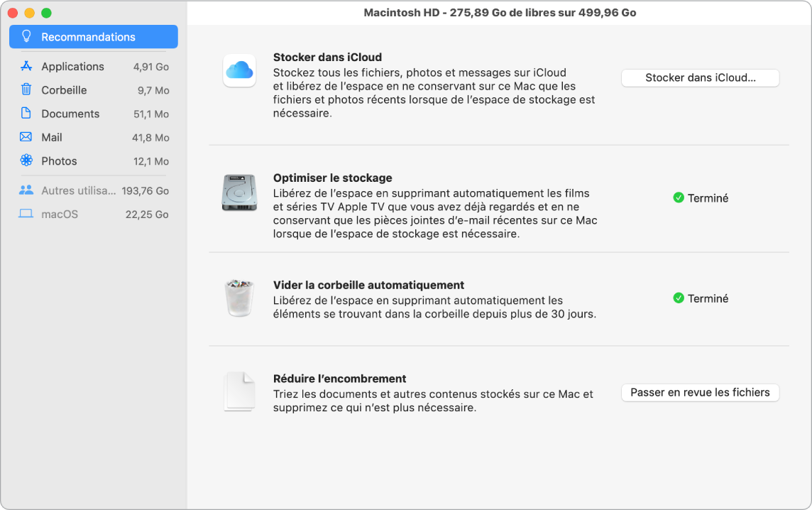Click green checkmark beside Vider la corbeille Terminé

(679, 298)
